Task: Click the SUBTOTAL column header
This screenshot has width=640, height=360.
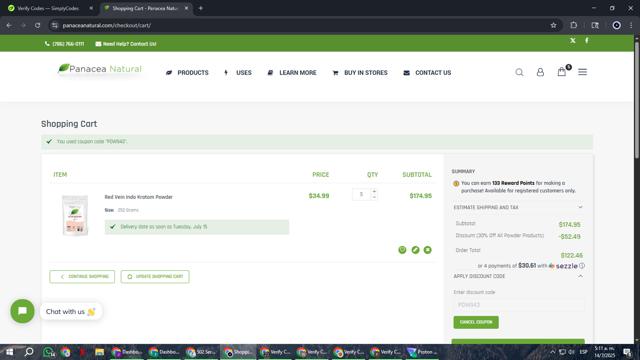Action: tap(417, 175)
